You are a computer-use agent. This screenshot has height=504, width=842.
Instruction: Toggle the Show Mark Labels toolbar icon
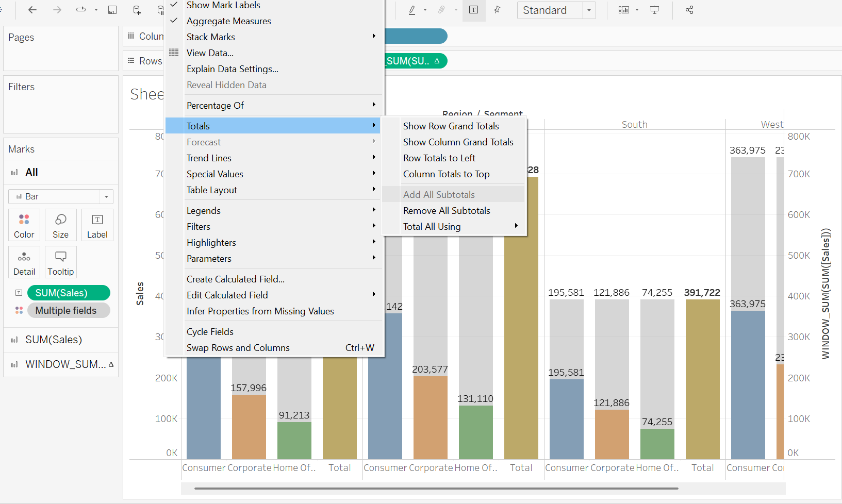473,10
